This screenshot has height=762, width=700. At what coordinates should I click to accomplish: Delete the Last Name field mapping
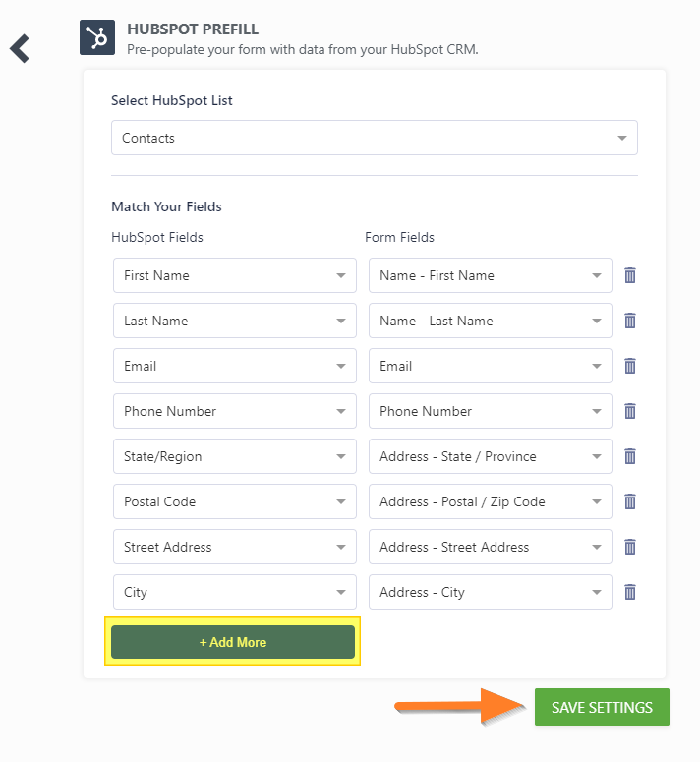pyautogui.click(x=629, y=321)
